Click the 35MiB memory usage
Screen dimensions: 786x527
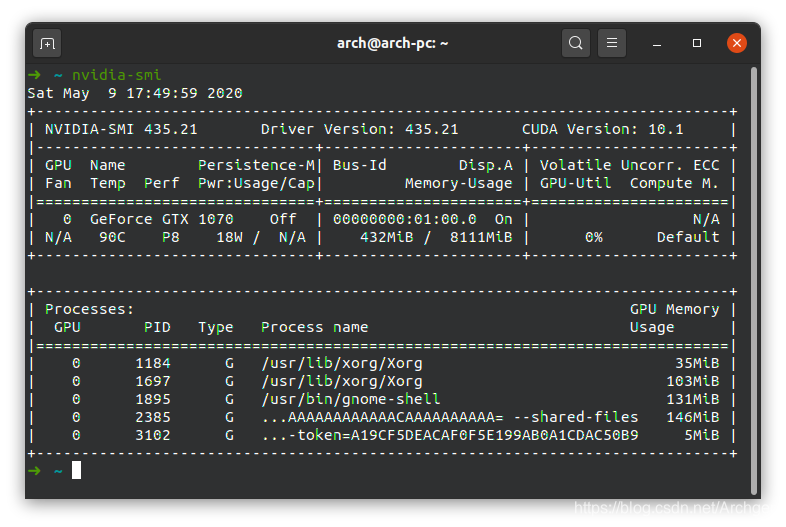pyautogui.click(x=697, y=364)
